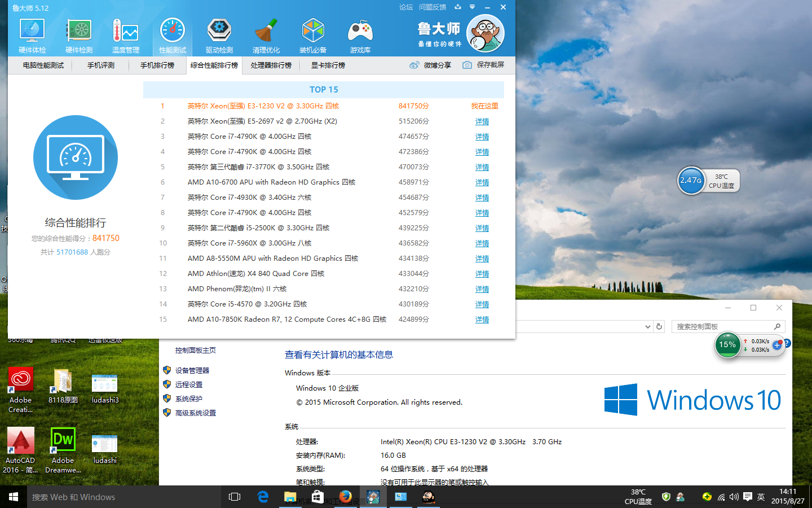The width and height of the screenshot is (812, 508).
Task: Open Adobe Dreamweaver desktop shortcut
Action: (x=63, y=450)
